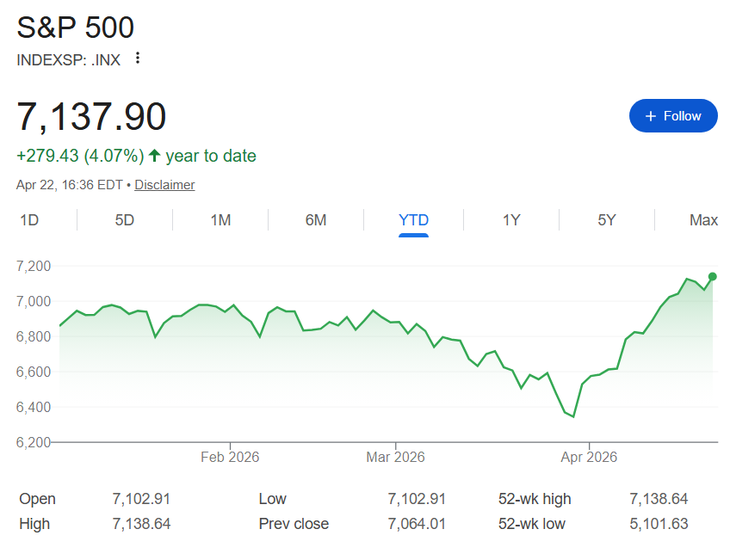View the 1Y performance tab
This screenshot has height=560, width=730.
point(511,219)
